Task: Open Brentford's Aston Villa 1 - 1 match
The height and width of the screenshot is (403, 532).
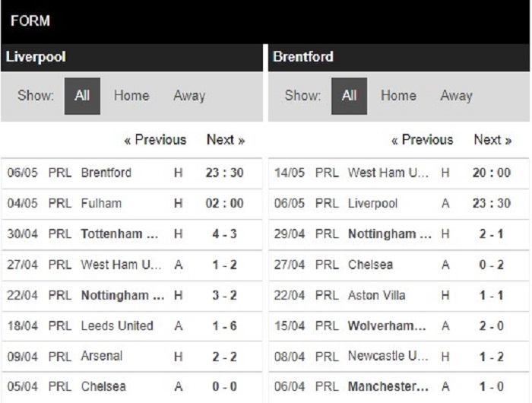Action: [x=399, y=296]
